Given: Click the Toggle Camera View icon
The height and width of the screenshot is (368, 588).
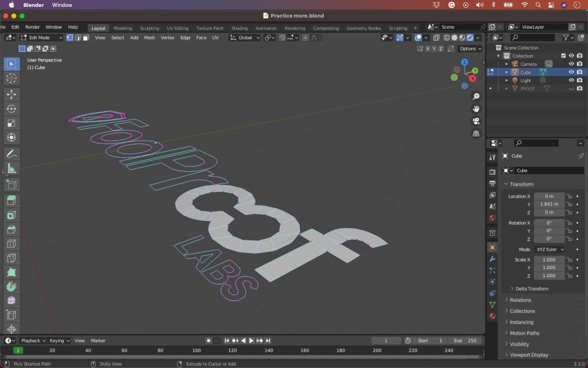Looking at the screenshot, I should click(476, 121).
